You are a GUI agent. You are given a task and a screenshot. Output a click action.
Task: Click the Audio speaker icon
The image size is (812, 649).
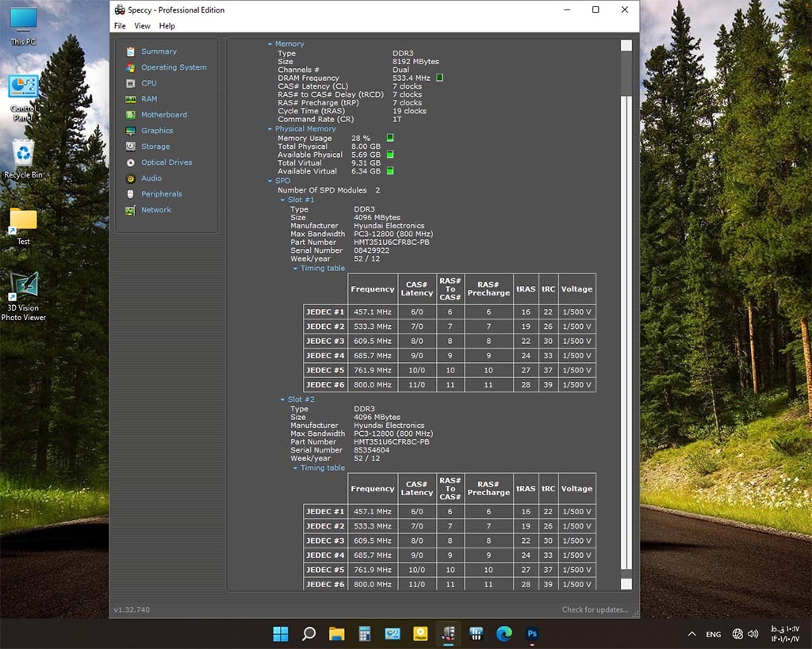point(131,178)
